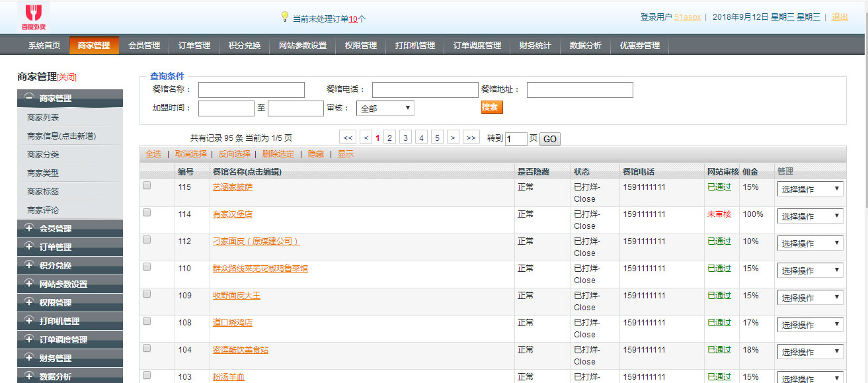
Task: Go to the last page (>>) button
Action: [x=471, y=138]
